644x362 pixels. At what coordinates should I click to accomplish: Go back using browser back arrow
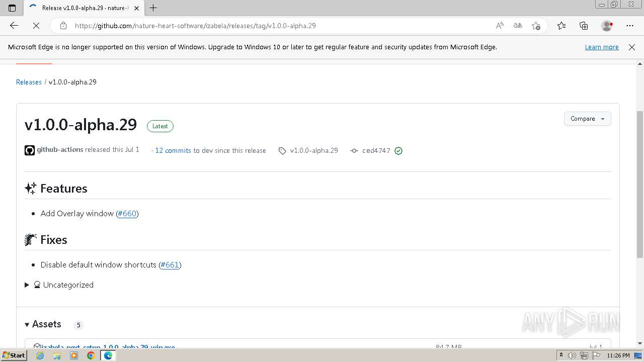click(x=14, y=26)
